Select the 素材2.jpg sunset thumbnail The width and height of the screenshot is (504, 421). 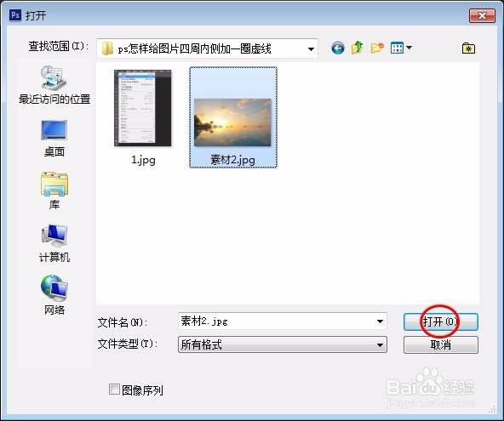(x=232, y=122)
